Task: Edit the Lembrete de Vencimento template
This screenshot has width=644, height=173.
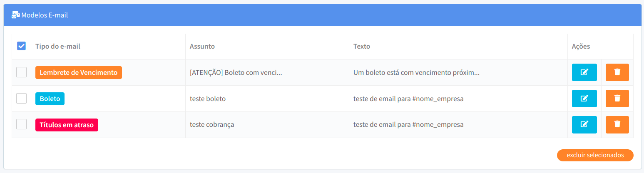Action: tap(584, 72)
